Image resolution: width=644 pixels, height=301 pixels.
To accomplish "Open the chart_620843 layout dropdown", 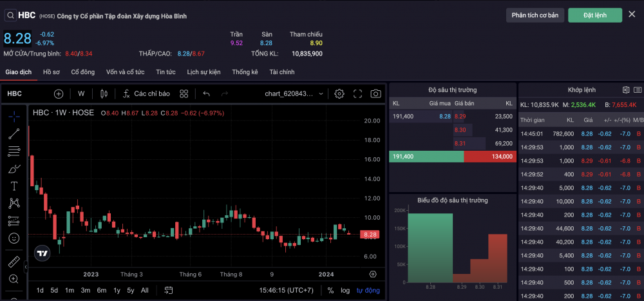I will [x=294, y=93].
